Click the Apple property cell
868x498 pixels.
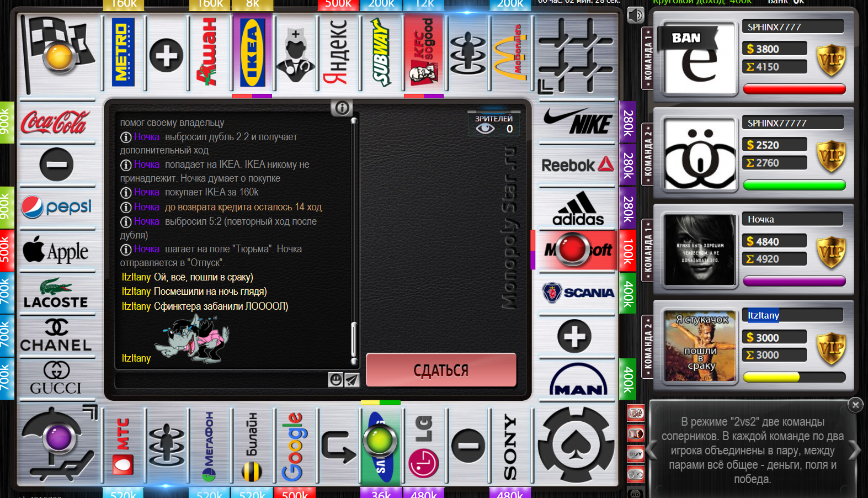(x=56, y=251)
